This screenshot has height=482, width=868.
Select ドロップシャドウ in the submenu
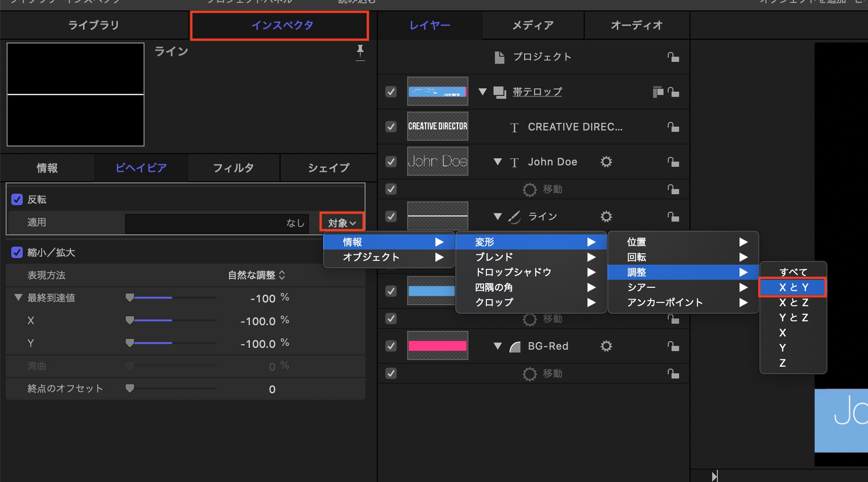[531, 272]
